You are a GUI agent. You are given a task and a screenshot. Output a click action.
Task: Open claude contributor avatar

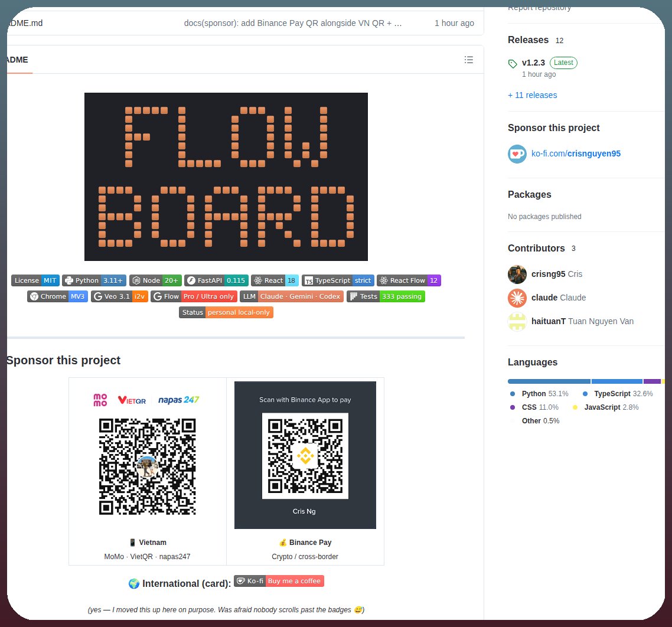(517, 298)
